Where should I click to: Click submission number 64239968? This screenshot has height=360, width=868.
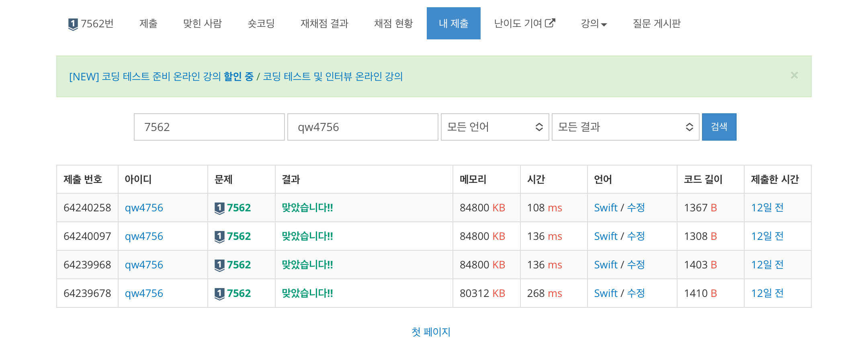[x=87, y=265]
